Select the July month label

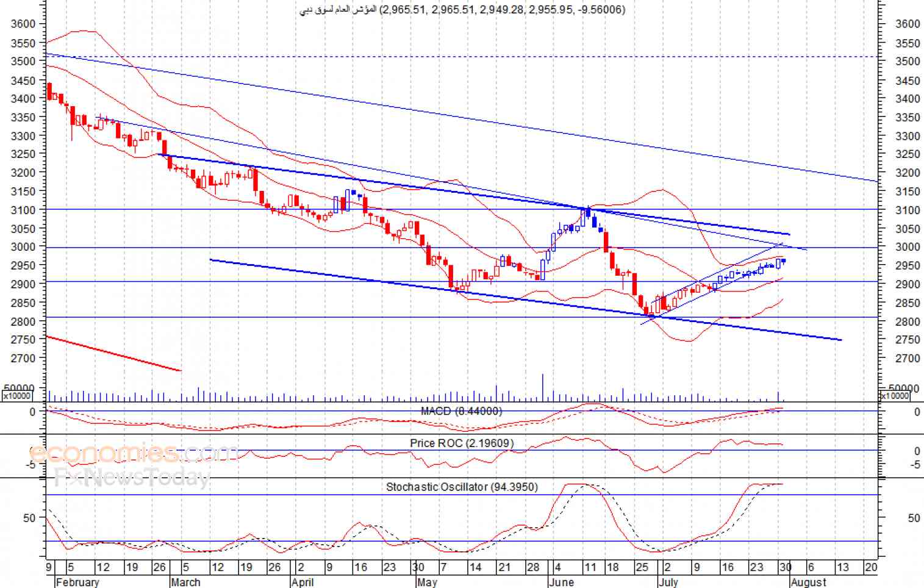[668, 582]
